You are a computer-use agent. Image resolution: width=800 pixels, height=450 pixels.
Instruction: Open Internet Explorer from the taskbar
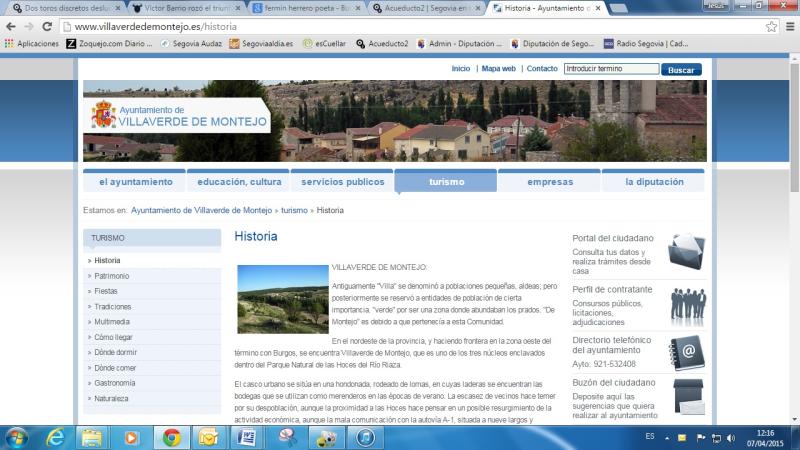tap(55, 437)
